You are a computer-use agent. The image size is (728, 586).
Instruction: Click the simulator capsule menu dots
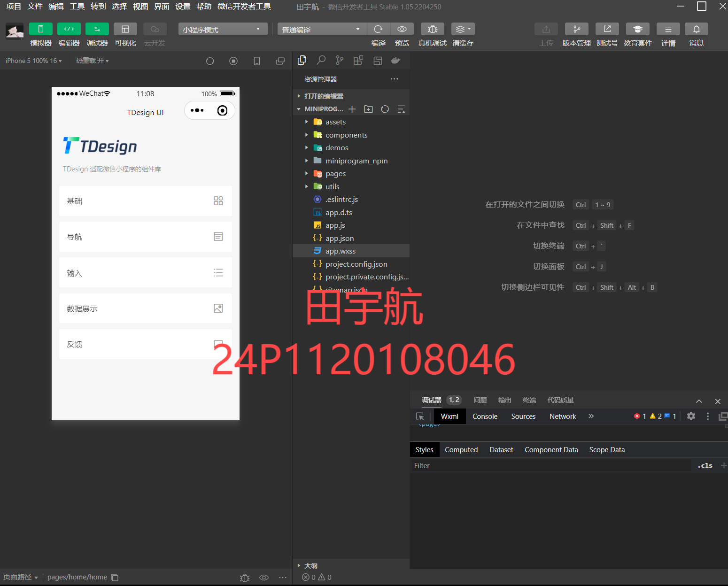coord(197,110)
